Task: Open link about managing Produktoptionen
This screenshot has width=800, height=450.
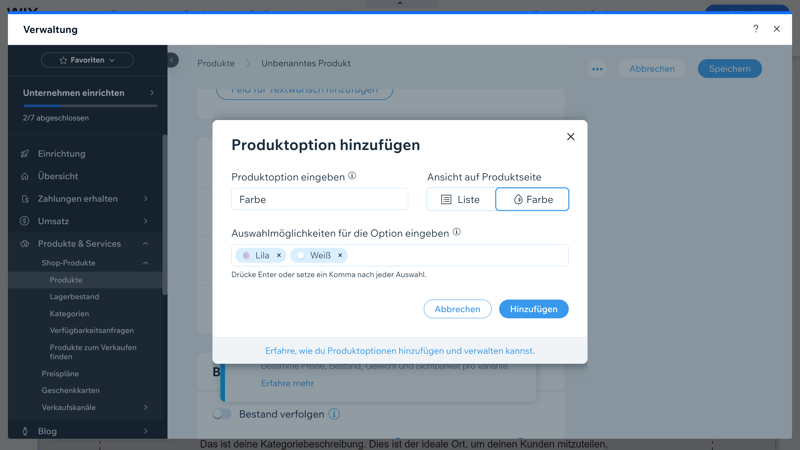Action: pos(400,351)
